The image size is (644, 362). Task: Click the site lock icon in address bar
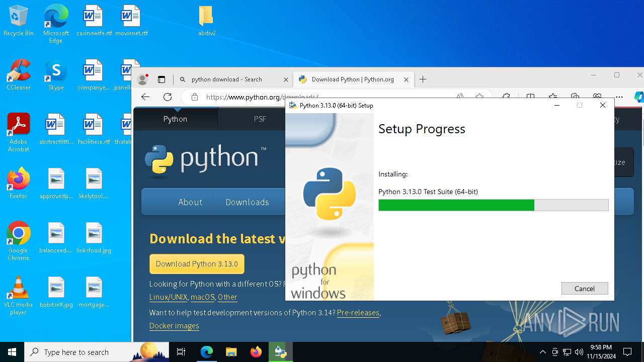pos(194,97)
